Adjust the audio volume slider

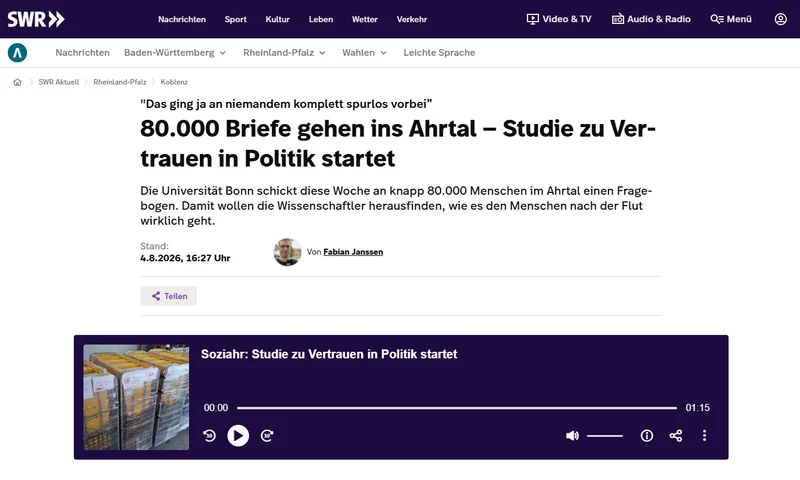point(605,436)
